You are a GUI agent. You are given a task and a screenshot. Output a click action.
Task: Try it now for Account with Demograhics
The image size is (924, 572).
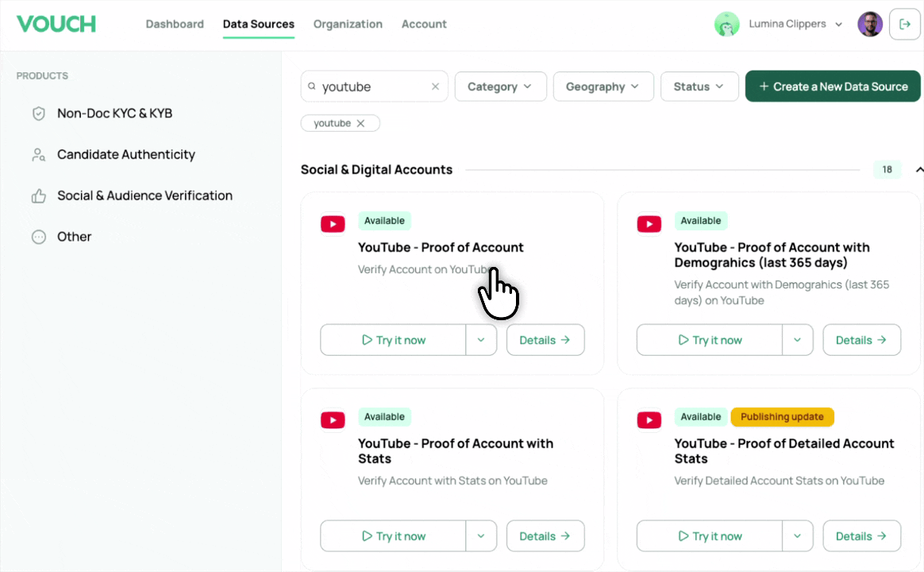[710, 340]
